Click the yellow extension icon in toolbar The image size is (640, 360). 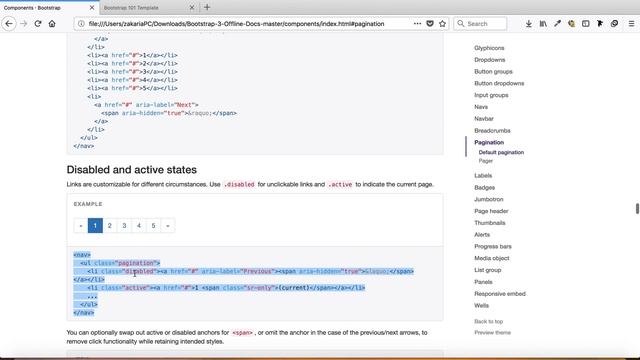(x=571, y=24)
